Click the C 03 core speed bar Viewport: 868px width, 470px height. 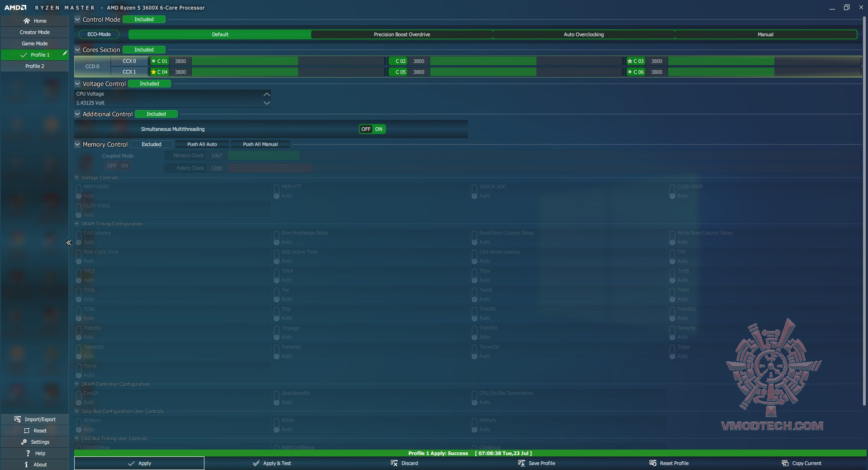pyautogui.click(x=764, y=61)
